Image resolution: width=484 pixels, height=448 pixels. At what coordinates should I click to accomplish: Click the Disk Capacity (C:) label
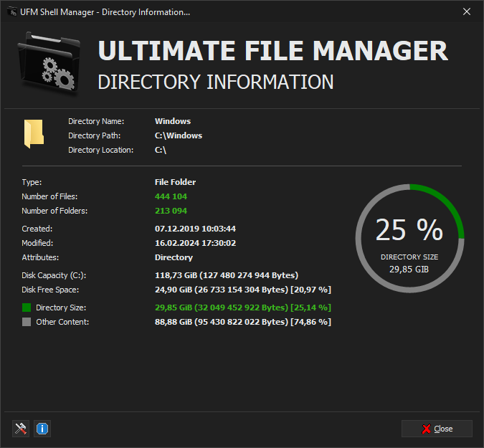(54, 275)
